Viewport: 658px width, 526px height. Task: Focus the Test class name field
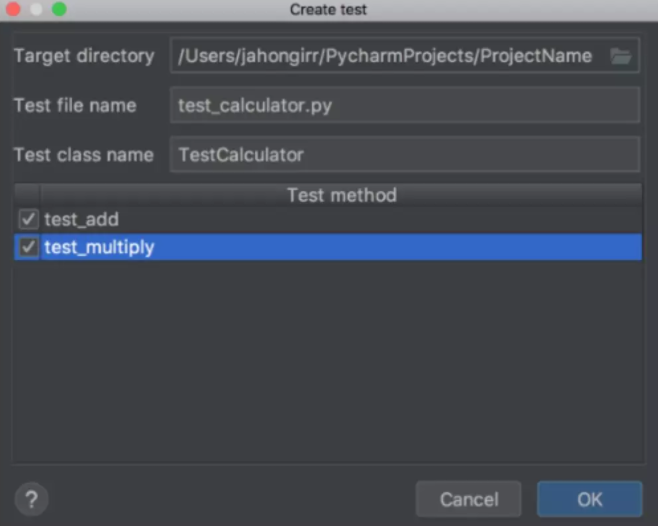(405, 154)
